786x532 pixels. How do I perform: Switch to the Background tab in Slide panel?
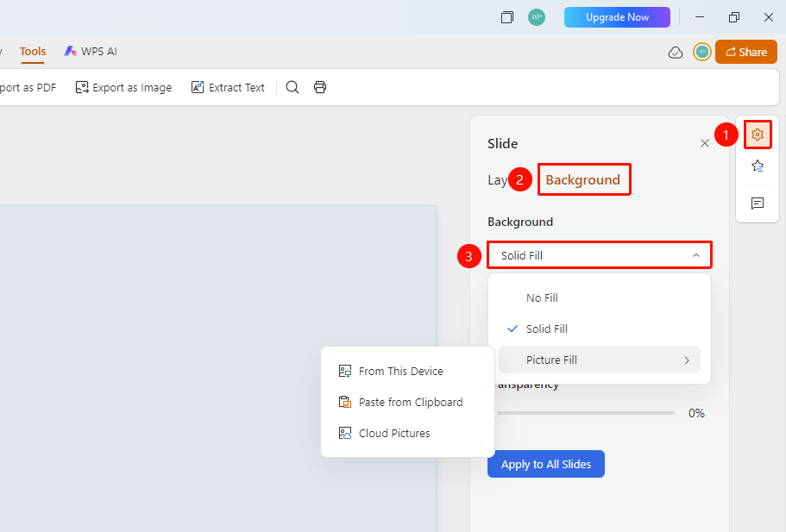(583, 180)
